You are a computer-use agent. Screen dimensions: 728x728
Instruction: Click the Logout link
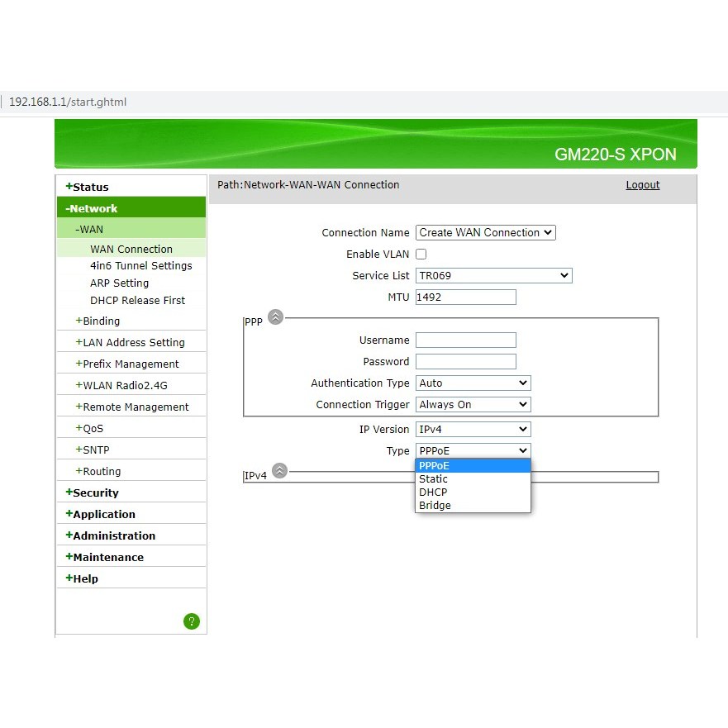pos(642,185)
